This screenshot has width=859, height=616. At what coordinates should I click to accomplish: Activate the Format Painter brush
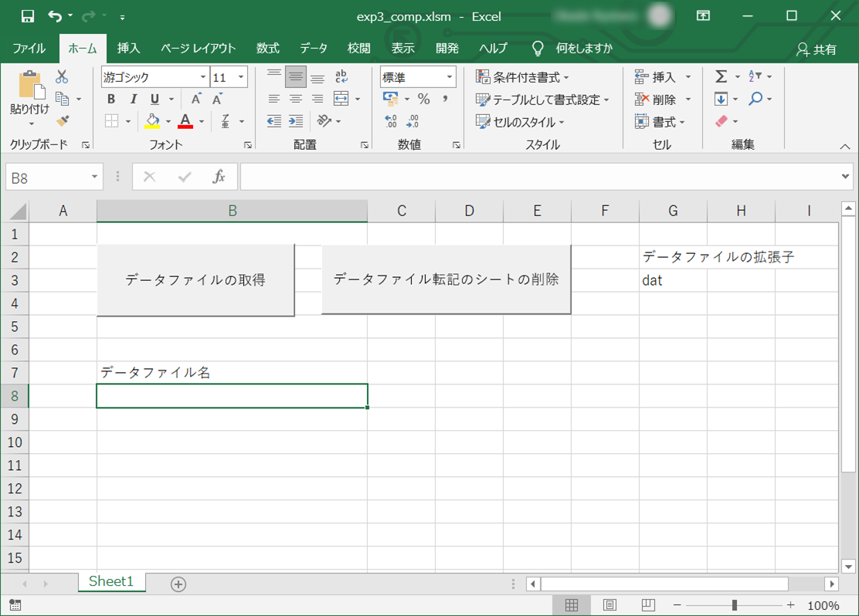click(x=63, y=121)
